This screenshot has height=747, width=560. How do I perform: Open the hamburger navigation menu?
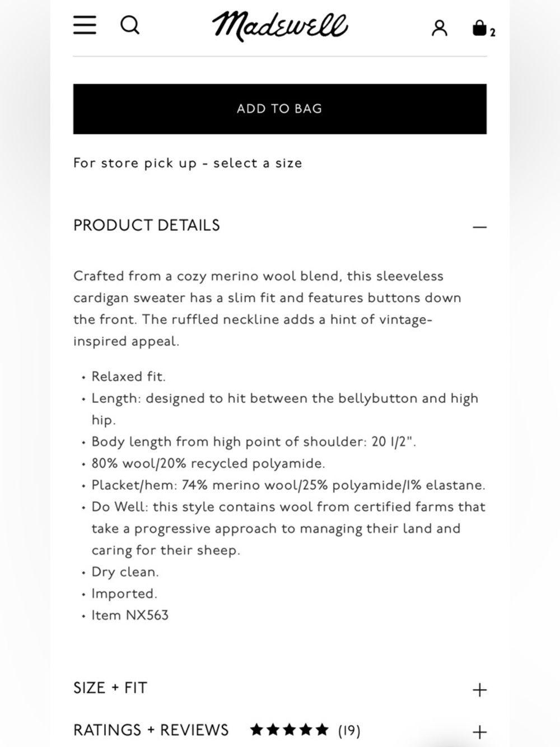pos(85,25)
